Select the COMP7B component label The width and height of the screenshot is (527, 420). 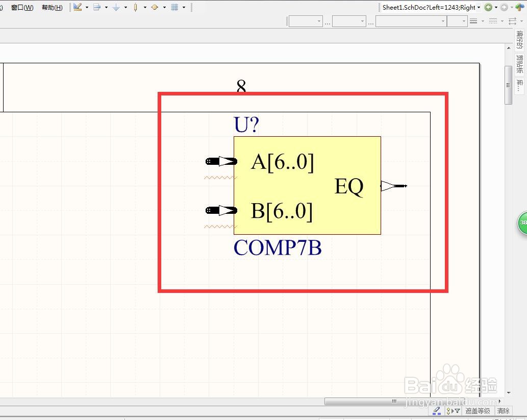[x=278, y=248]
